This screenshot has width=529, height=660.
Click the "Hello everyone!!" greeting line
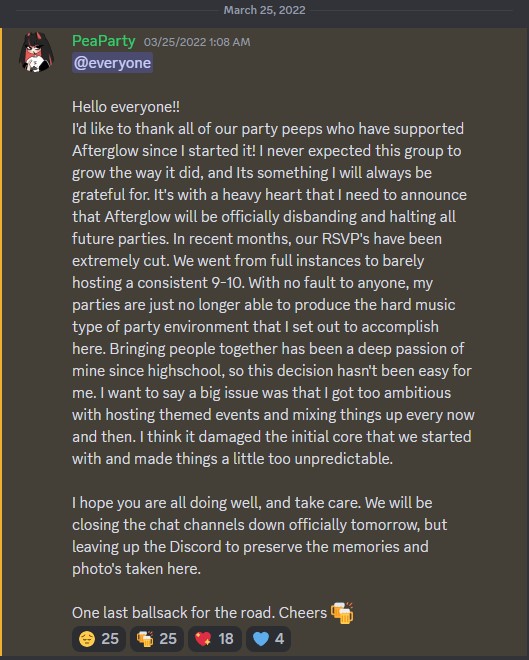coord(126,106)
